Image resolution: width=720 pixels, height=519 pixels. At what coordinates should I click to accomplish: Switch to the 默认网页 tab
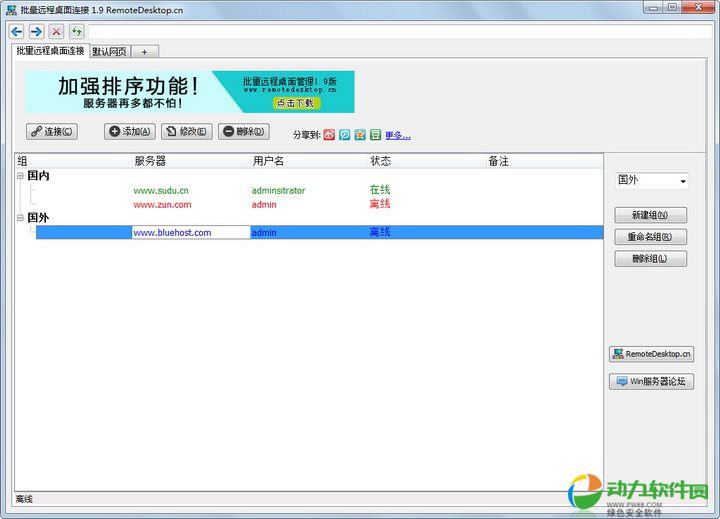point(109,51)
